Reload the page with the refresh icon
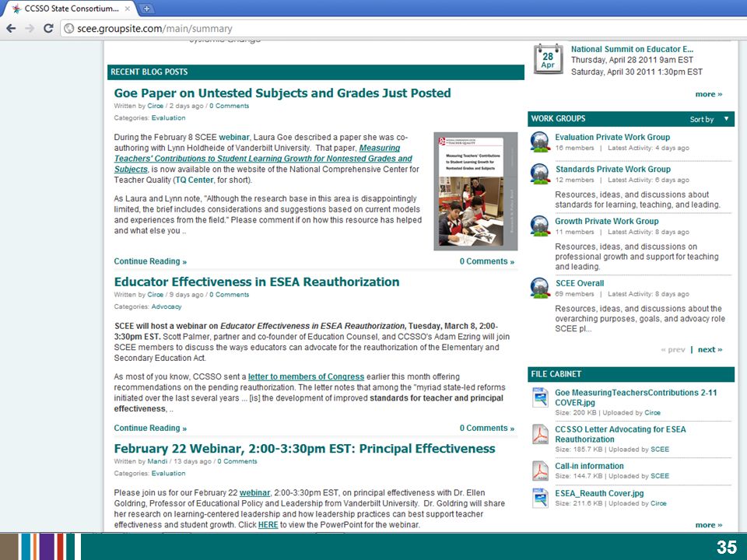The width and height of the screenshot is (747, 560). pyautogui.click(x=48, y=29)
